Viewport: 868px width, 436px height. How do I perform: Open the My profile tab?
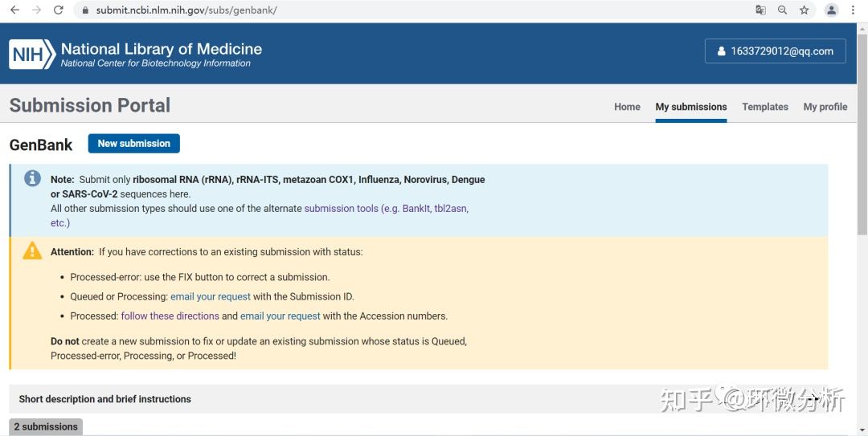(825, 107)
